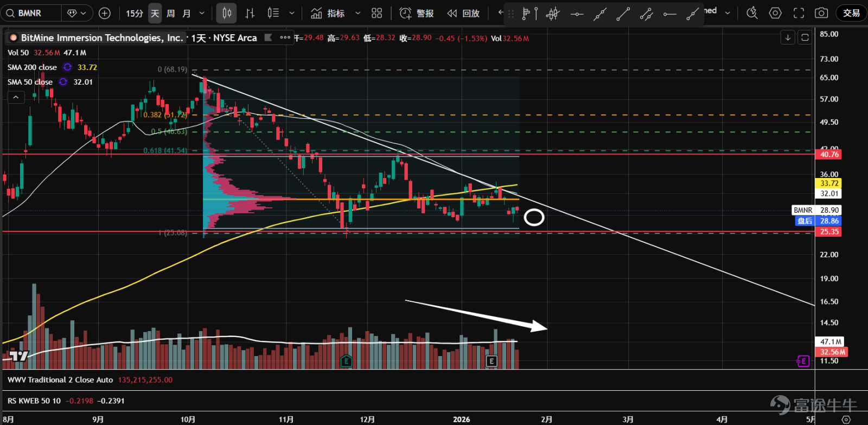Expand the chart style dropdown chevron

tap(292, 13)
